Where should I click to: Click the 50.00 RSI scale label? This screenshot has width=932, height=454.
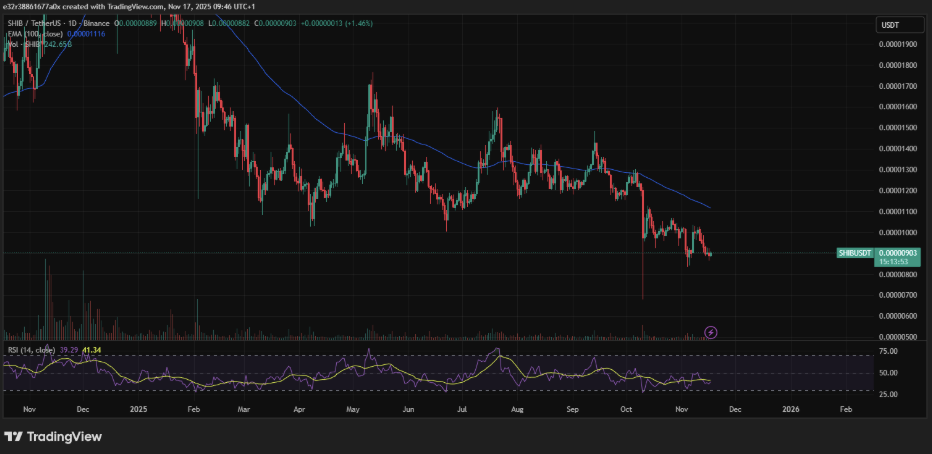click(x=889, y=373)
